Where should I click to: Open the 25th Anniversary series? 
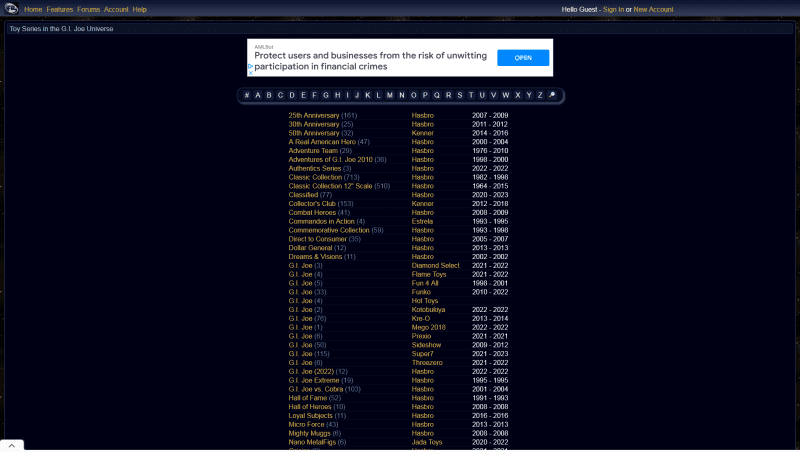click(x=314, y=115)
